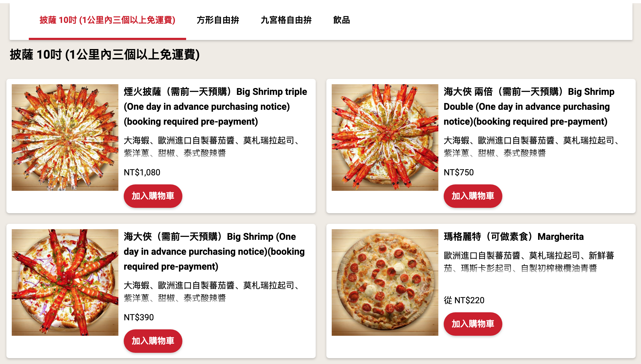The height and width of the screenshot is (364, 641).
Task: Select the 披薩 10吋 tab
Action: pos(107,20)
